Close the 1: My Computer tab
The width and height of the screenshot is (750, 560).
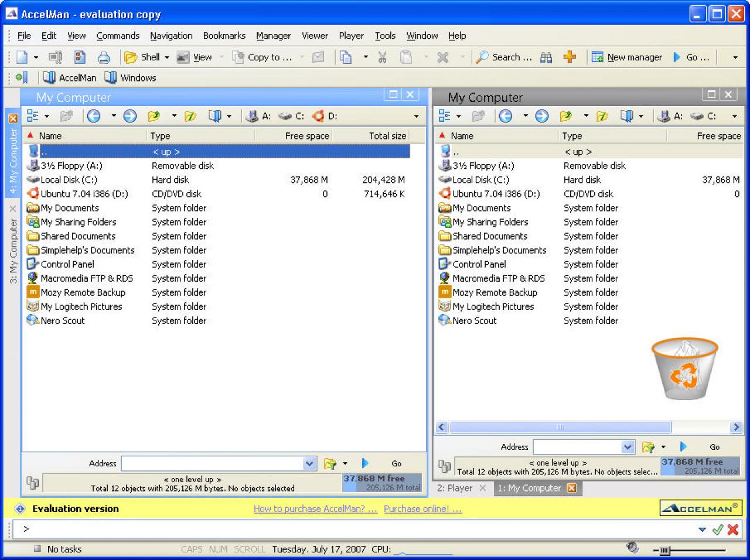[x=572, y=488]
